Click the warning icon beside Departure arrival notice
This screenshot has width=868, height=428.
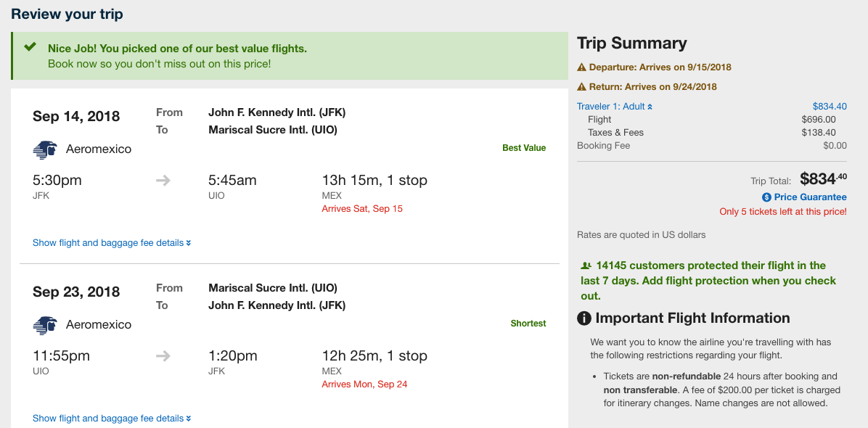tap(581, 67)
